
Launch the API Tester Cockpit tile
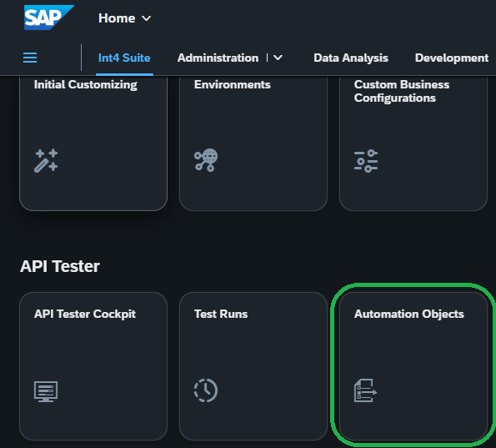(x=93, y=366)
